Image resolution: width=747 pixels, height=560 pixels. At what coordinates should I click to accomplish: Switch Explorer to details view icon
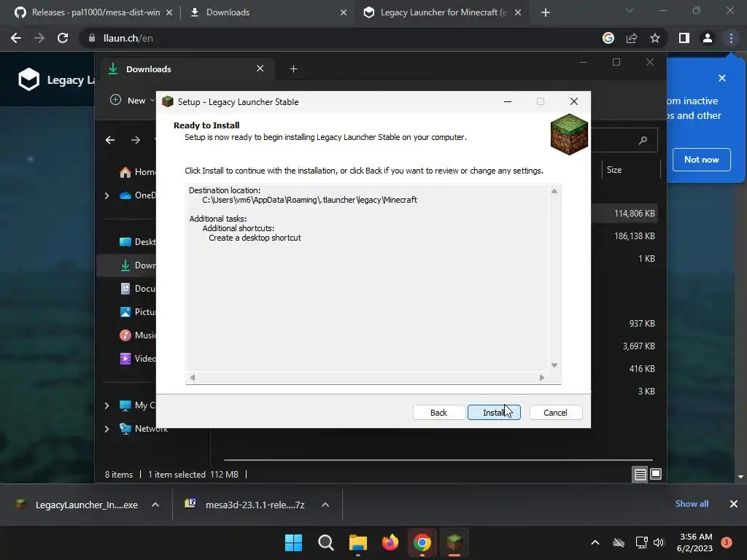[x=640, y=474]
